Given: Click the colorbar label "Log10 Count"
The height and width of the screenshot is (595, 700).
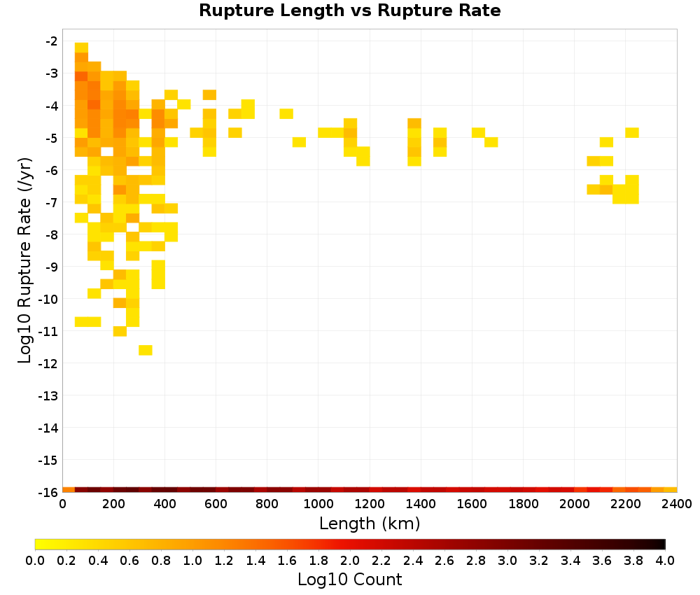Looking at the screenshot, I should pos(349,580).
